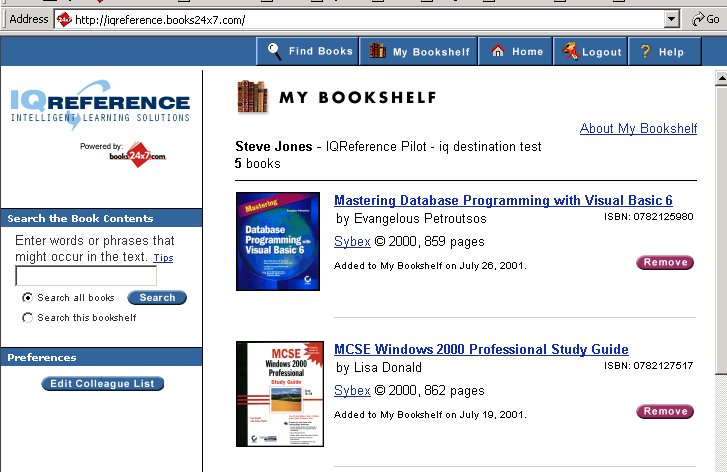Open Mastering Database Programming with Visual Basic 6
The width and height of the screenshot is (727, 472).
point(503,200)
